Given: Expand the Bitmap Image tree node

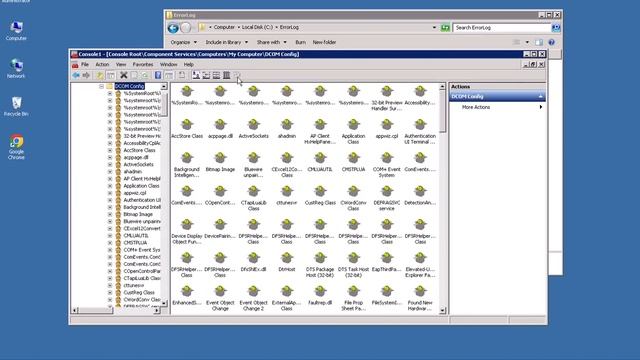Looking at the screenshot, I should (x=110, y=214).
